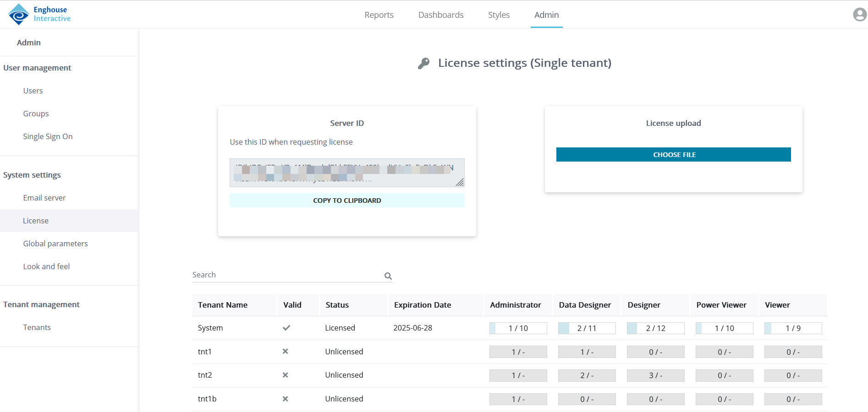Click the invalid X mark for tnt1
The image size is (868, 412).
pyautogui.click(x=285, y=352)
